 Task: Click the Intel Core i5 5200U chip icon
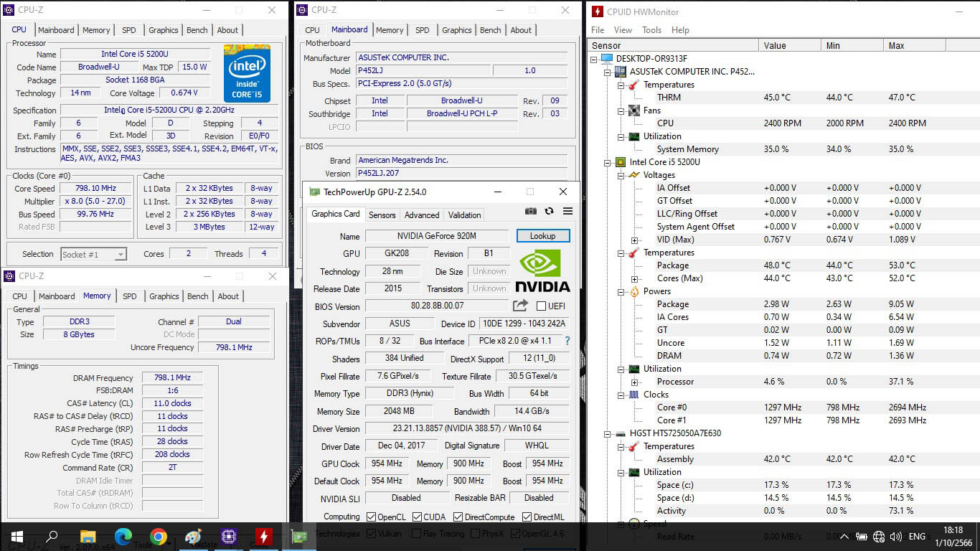click(620, 161)
